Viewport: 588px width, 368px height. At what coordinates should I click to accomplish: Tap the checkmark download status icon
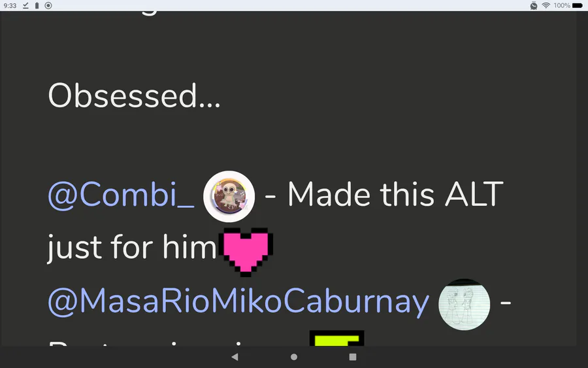[25, 5]
